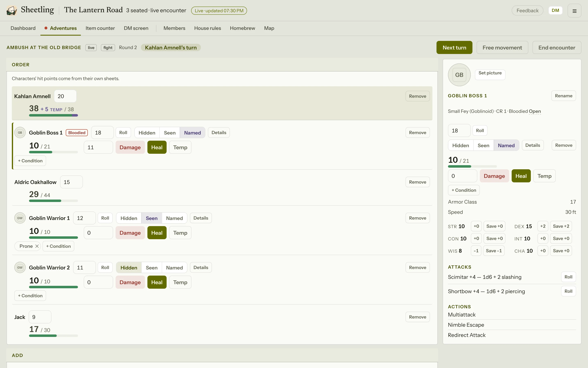Image resolution: width=588 pixels, height=368 pixels.
Task: Set Goblin Boss 1 row visibility to Hidden
Action: 147,133
